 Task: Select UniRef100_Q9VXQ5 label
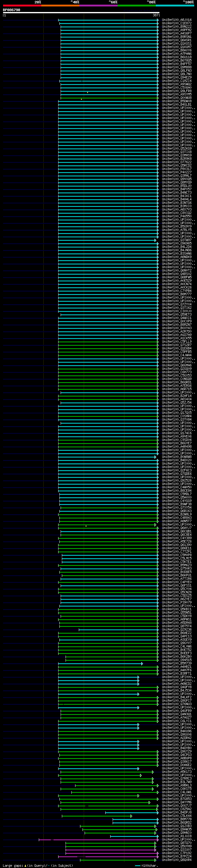tap(177, 179)
